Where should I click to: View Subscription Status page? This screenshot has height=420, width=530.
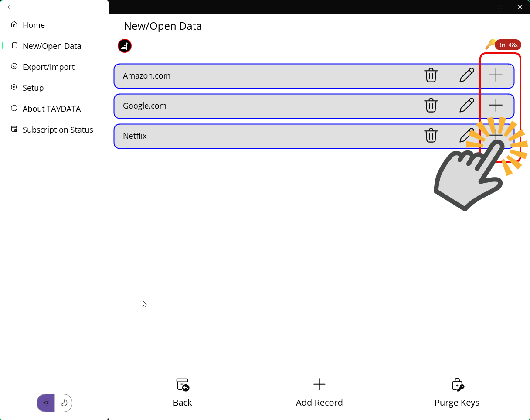pyautogui.click(x=58, y=130)
